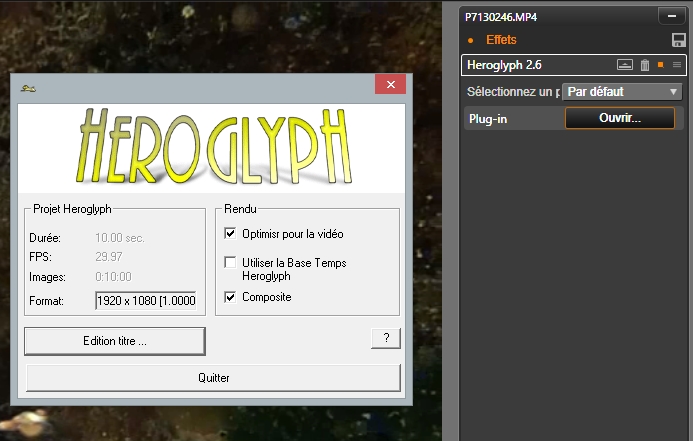Image resolution: width=693 pixels, height=441 pixels.
Task: Click the Durée value 10.00 sec.
Action: tap(120, 238)
